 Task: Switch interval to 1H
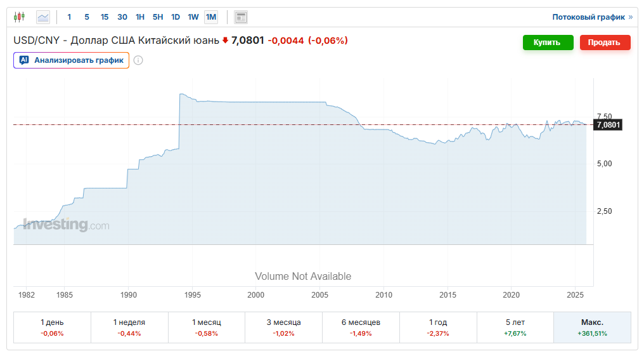[x=140, y=17]
